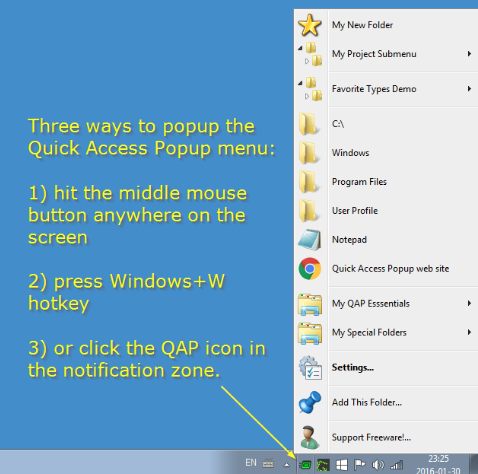Open the Action Center flag icon
The height and width of the screenshot is (474, 478).
pyautogui.click(x=360, y=465)
